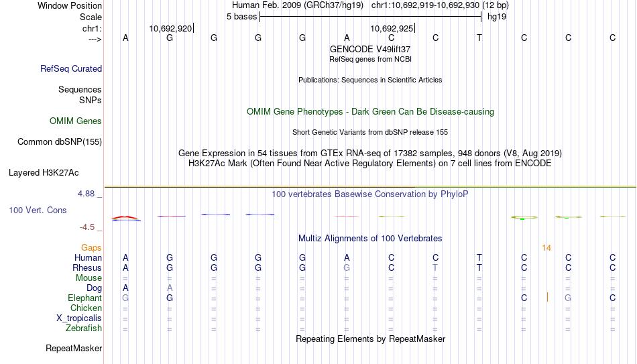Click the RepeatMasker track label
The image size is (637, 364).
pyautogui.click(x=74, y=348)
